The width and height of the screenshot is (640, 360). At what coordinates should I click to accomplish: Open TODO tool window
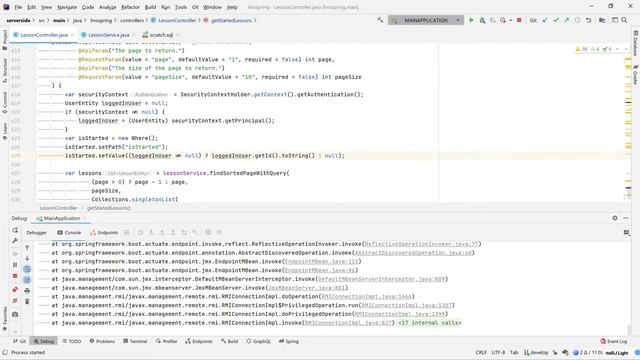click(x=71, y=341)
